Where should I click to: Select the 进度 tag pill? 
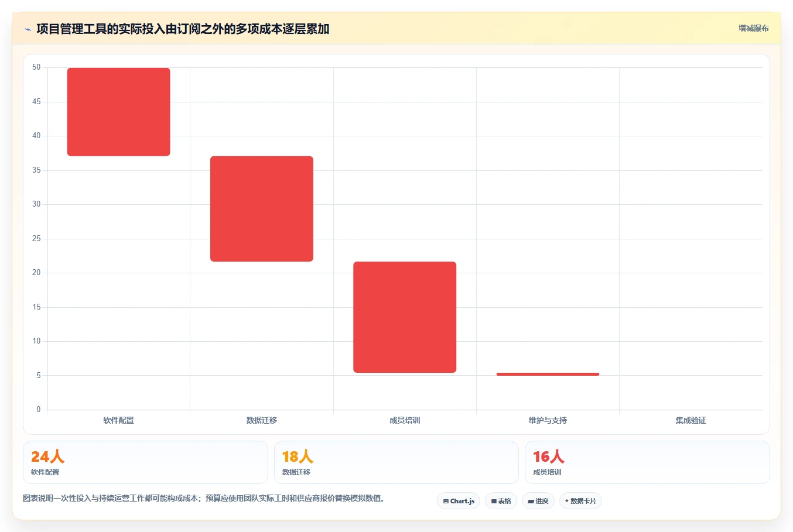[538, 501]
